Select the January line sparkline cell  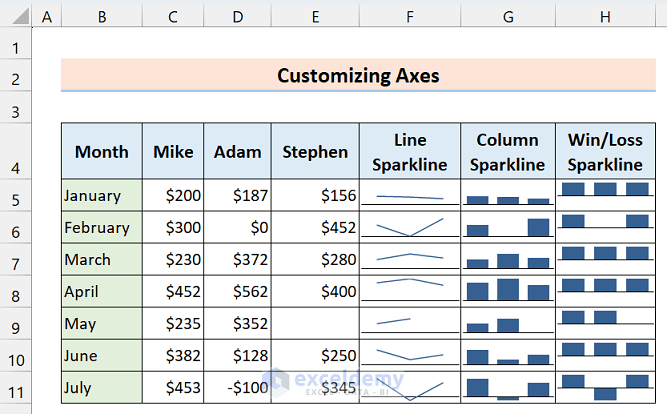(409, 195)
